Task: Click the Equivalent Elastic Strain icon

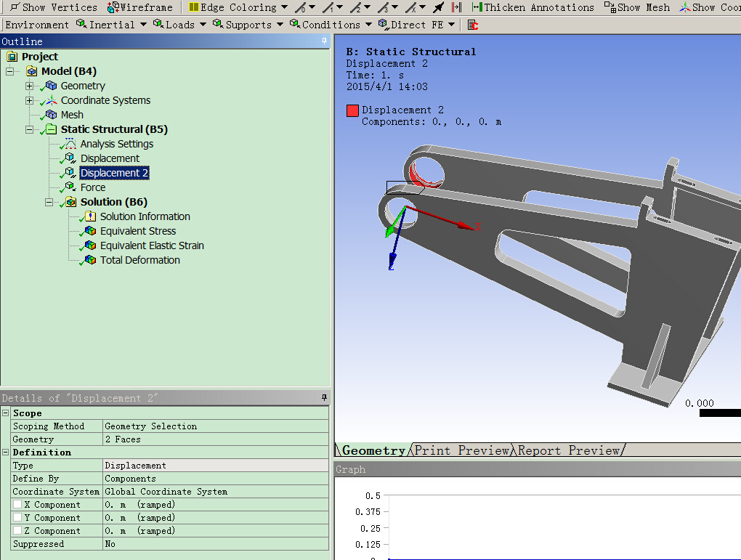Action: coord(90,245)
